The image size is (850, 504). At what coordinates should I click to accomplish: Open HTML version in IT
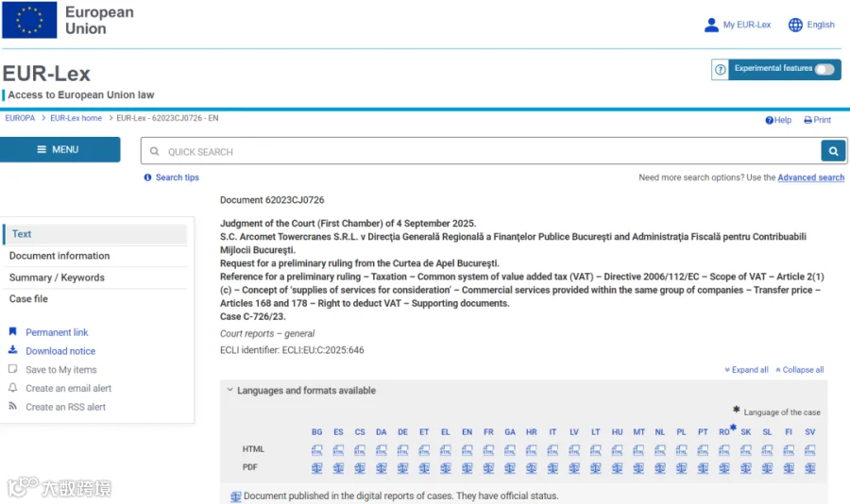click(552, 450)
